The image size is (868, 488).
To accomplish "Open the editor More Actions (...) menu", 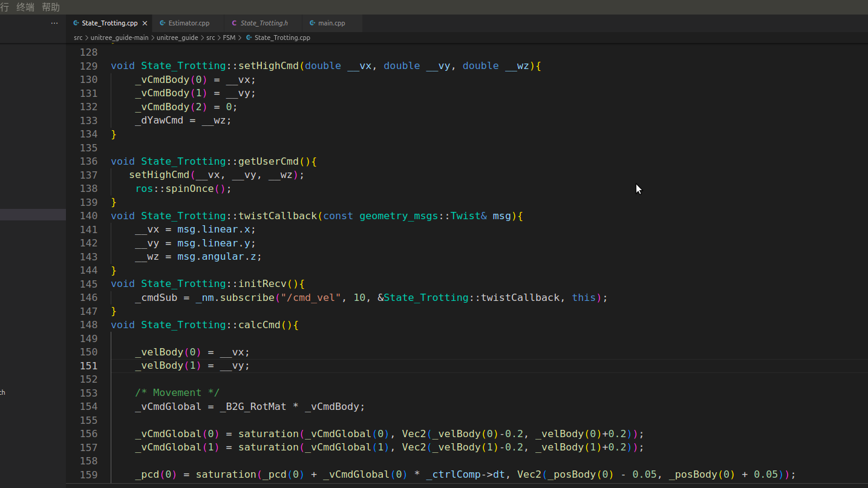I will click(x=54, y=22).
